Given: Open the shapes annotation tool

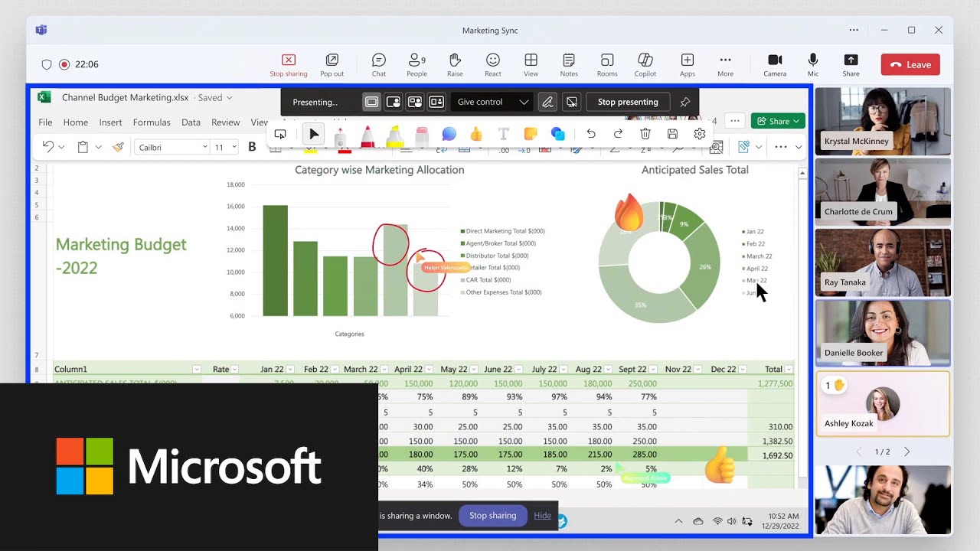Looking at the screenshot, I should point(558,135).
